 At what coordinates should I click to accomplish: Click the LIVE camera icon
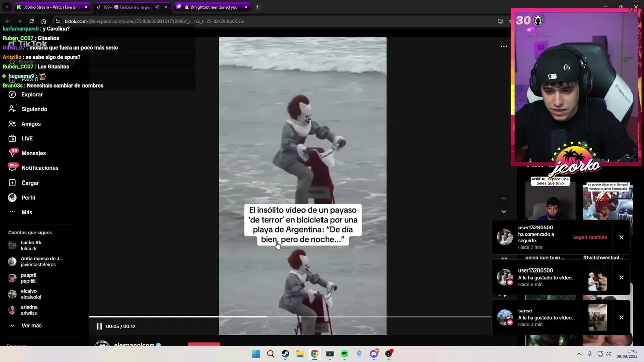click(12, 138)
